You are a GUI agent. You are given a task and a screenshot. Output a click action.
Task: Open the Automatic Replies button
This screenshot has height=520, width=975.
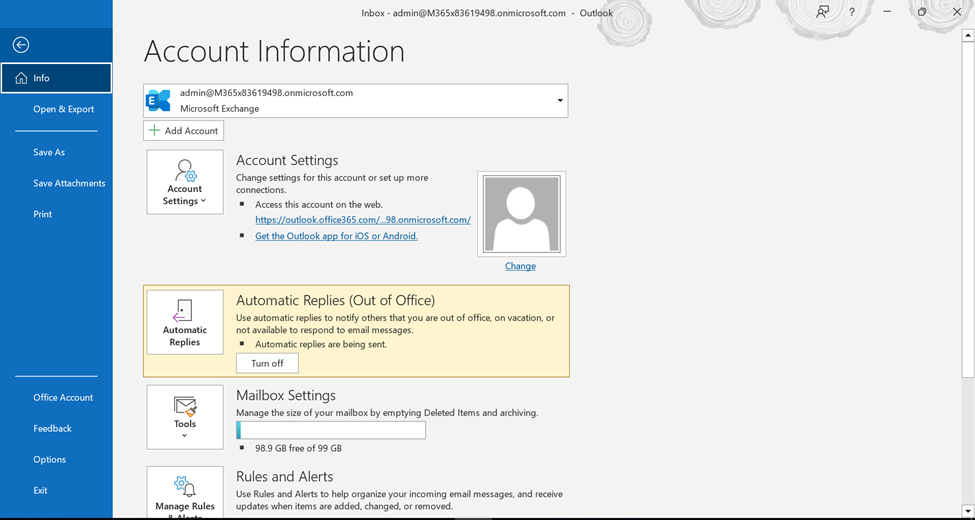[x=185, y=322]
